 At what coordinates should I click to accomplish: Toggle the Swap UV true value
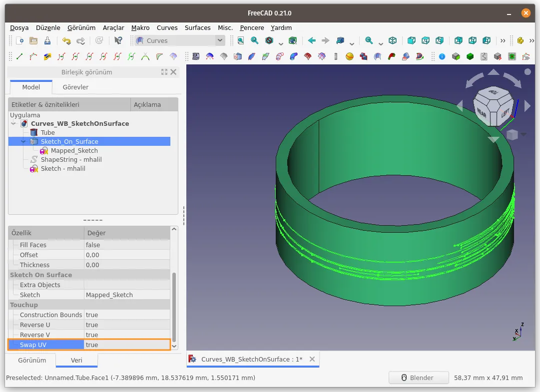coord(127,345)
